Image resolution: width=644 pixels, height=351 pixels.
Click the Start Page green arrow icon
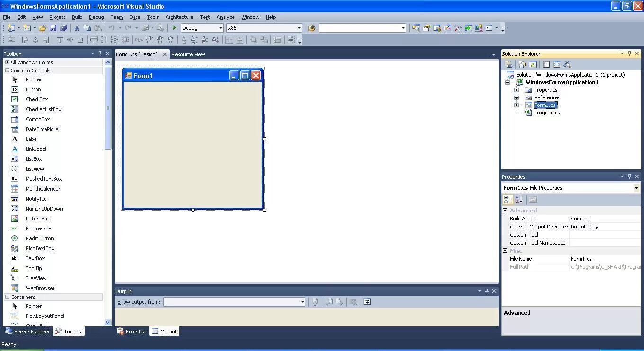[468, 28]
